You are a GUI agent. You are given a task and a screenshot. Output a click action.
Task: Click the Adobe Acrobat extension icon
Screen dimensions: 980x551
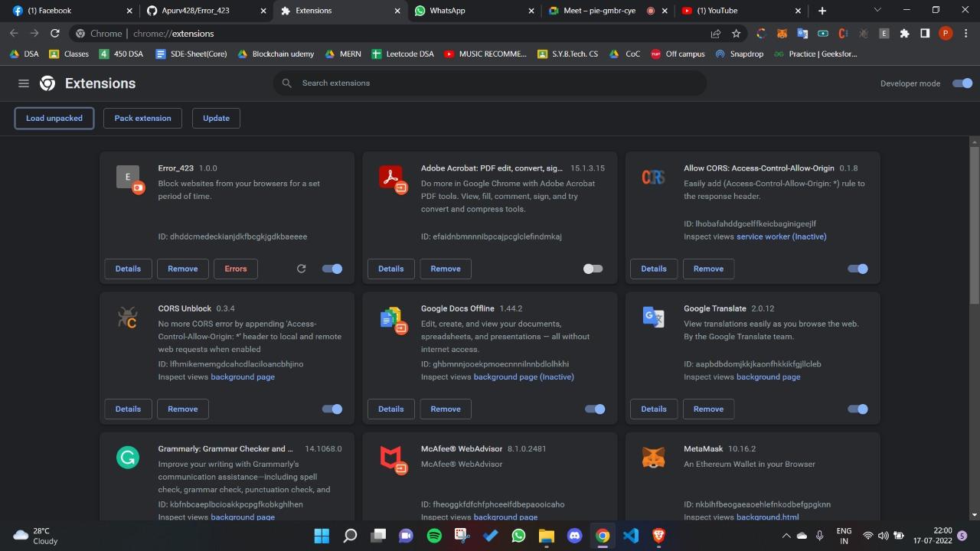click(x=390, y=177)
